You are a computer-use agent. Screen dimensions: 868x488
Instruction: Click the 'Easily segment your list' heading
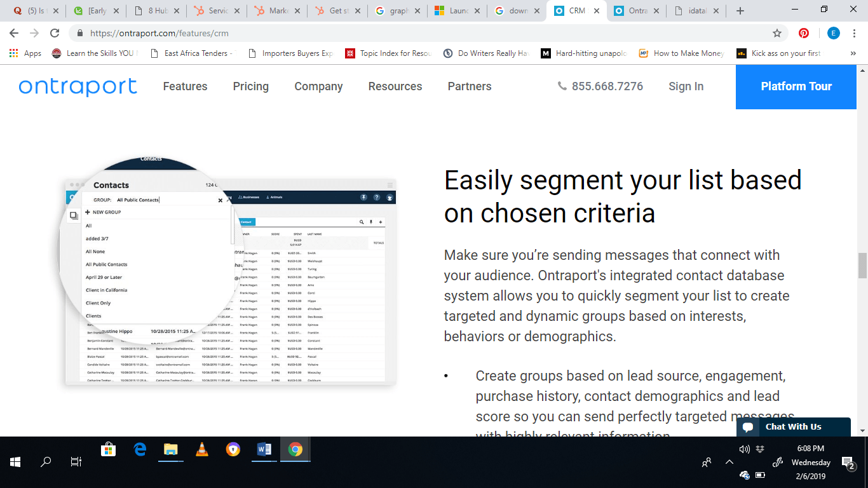pyautogui.click(x=623, y=196)
